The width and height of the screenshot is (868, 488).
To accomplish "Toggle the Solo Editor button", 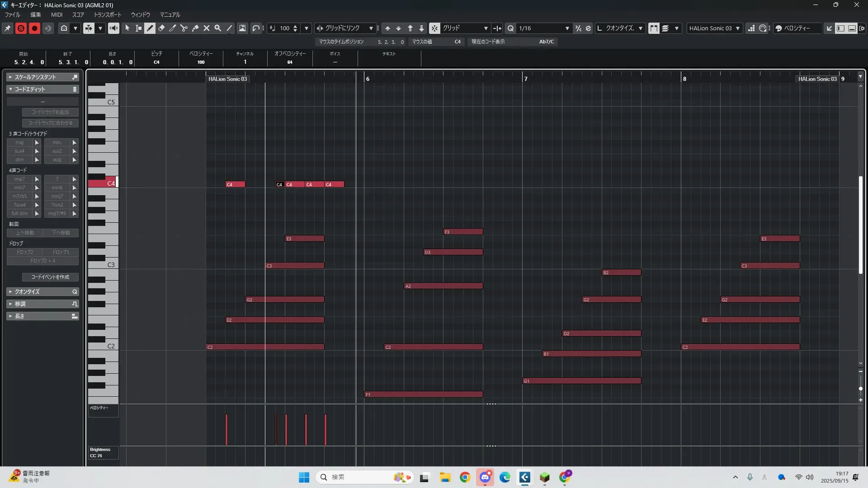I will point(21,28).
